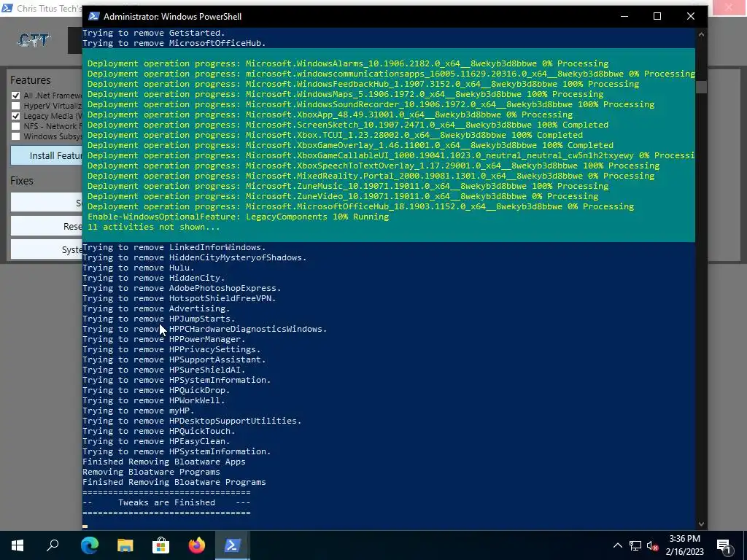Click 'Removing Bloatware Programs' line
This screenshot has width=747, height=560.
click(x=151, y=472)
